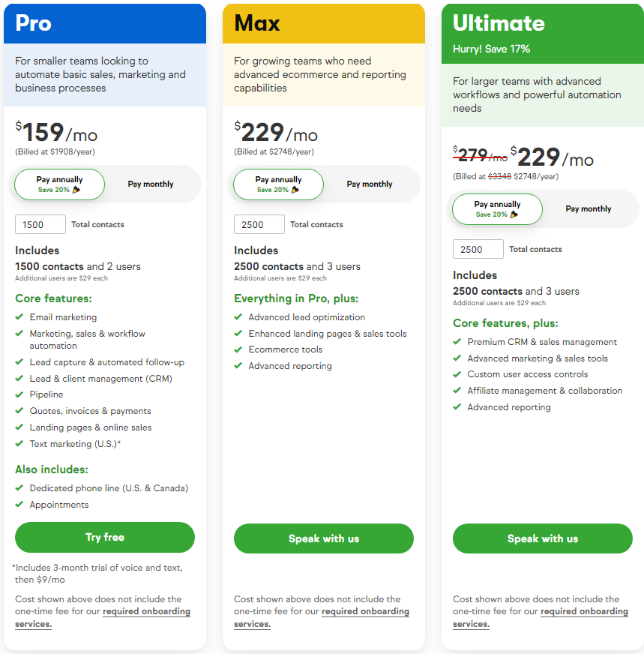
Task: Select Pay monthly on Pro plan
Action: pos(151,184)
